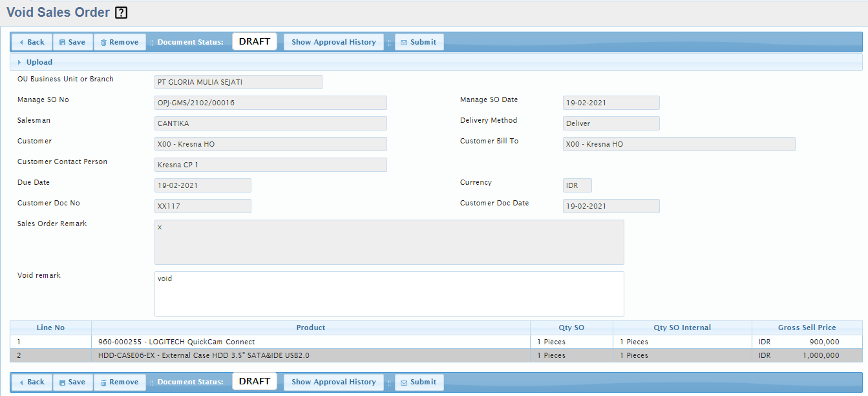This screenshot has width=868, height=396.
Task: Click line number 1 cell
Action: point(51,342)
